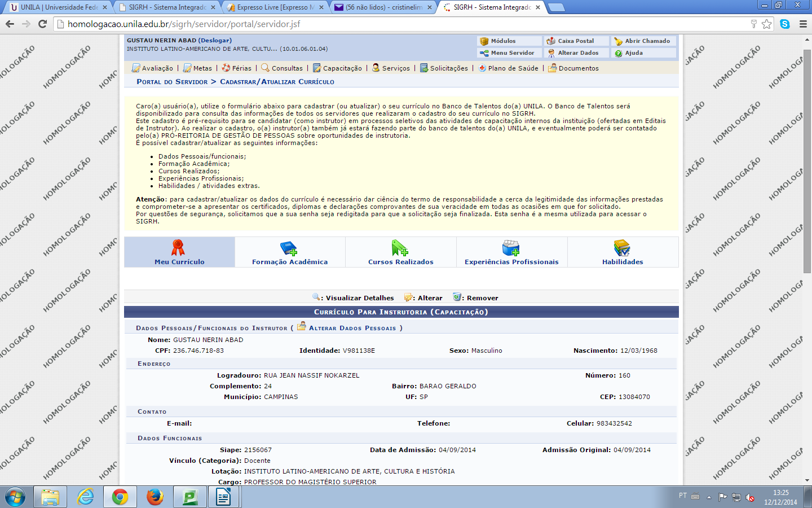Click the Chrome taskbar icon

click(x=120, y=497)
